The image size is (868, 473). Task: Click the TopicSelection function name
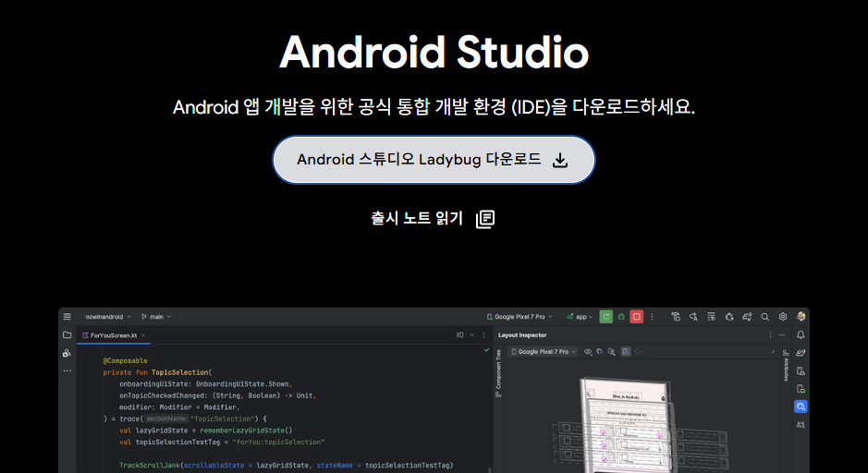(180, 372)
